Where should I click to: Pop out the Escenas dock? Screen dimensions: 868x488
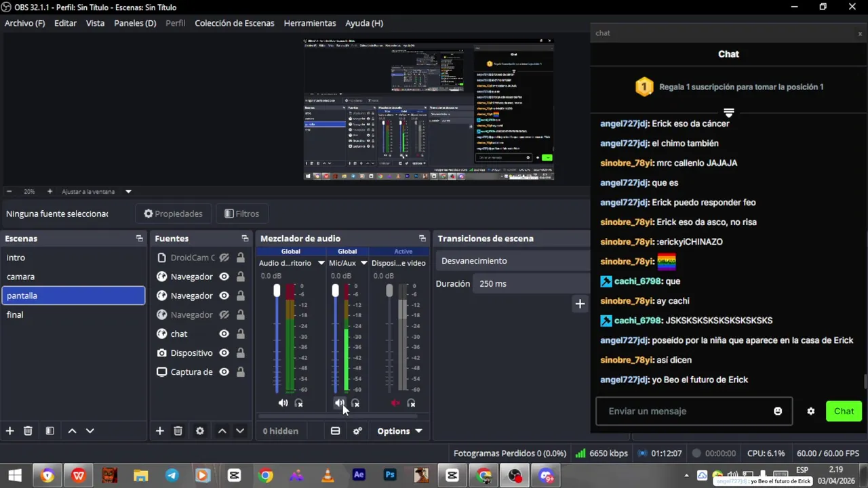click(x=139, y=239)
